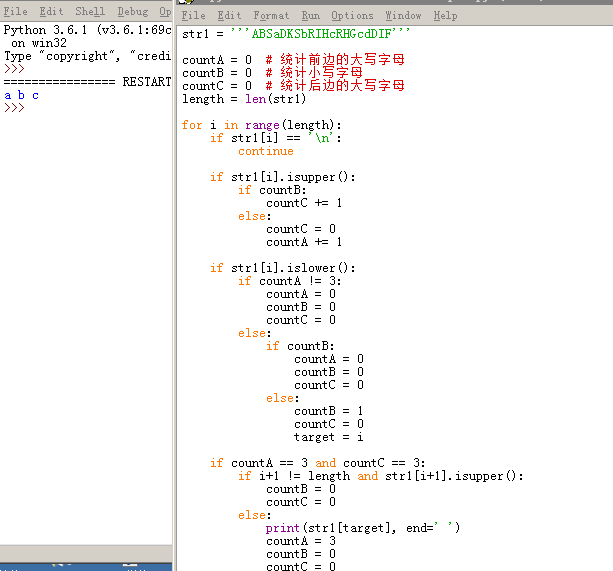Click the 'for i in range(length):' line
Screen dimensions: 613x571
pyautogui.click(x=262, y=125)
